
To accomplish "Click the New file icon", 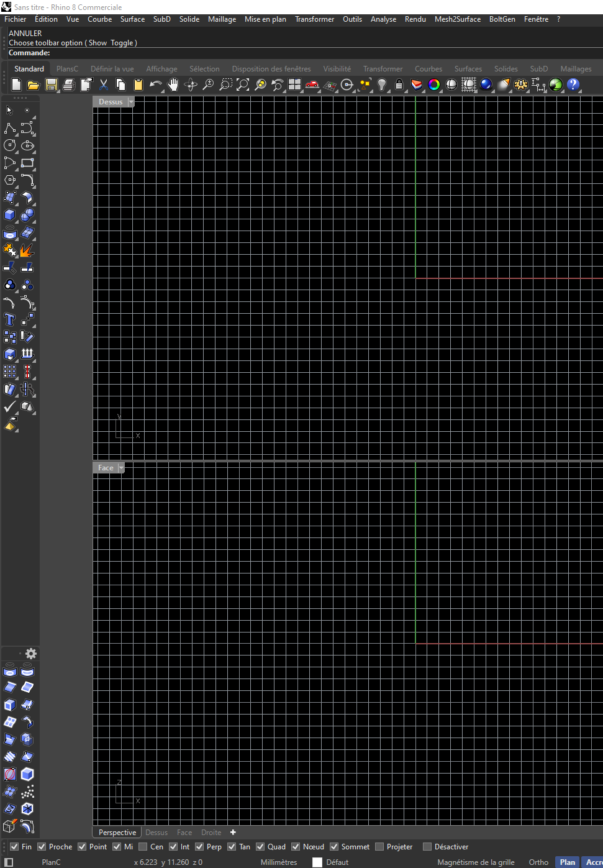I will click(x=17, y=85).
